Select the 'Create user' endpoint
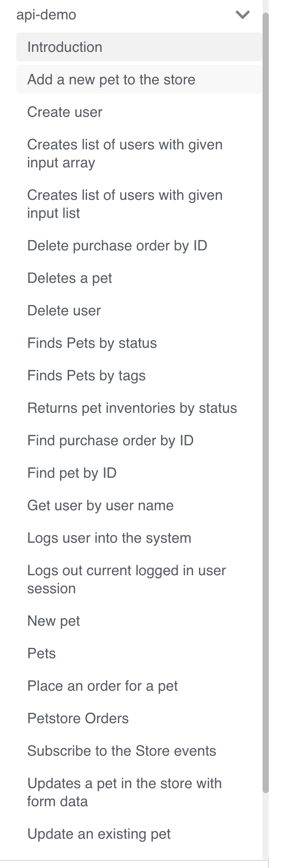 tap(65, 112)
